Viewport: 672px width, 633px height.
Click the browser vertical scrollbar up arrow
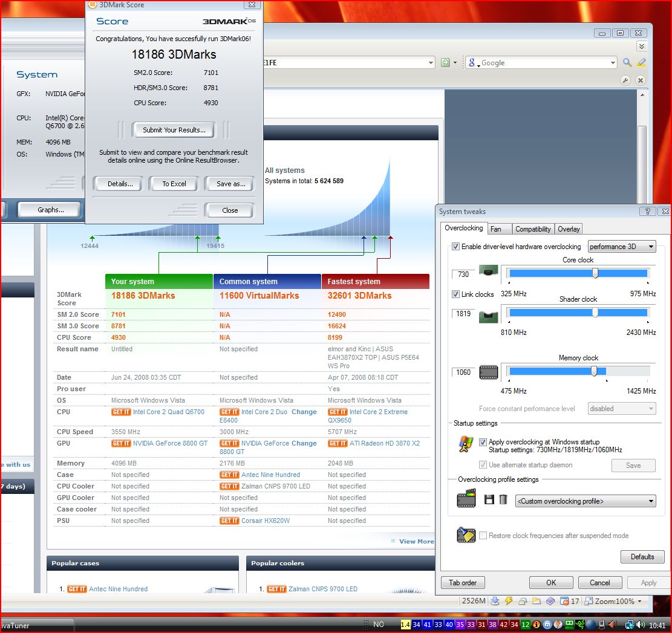click(642, 95)
